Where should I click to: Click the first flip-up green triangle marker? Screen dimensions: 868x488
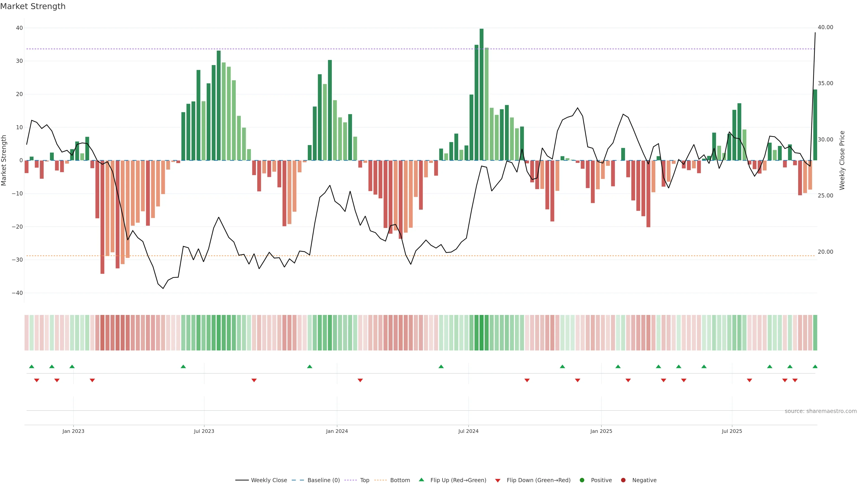click(32, 366)
